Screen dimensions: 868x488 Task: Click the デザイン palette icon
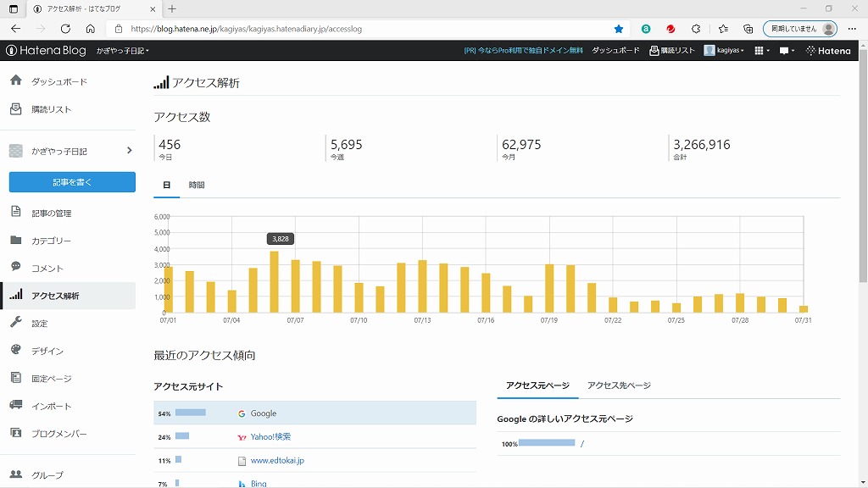point(16,350)
